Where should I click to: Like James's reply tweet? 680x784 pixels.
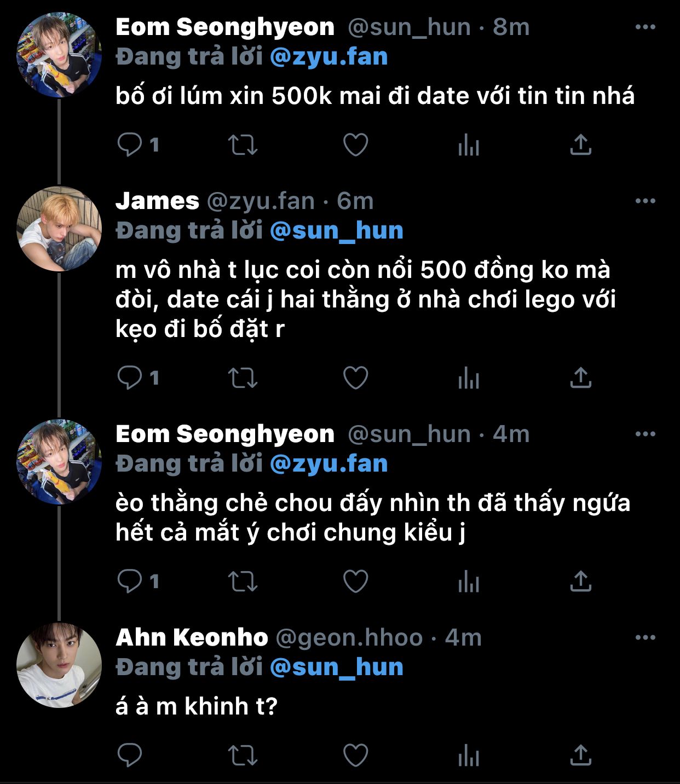(355, 378)
